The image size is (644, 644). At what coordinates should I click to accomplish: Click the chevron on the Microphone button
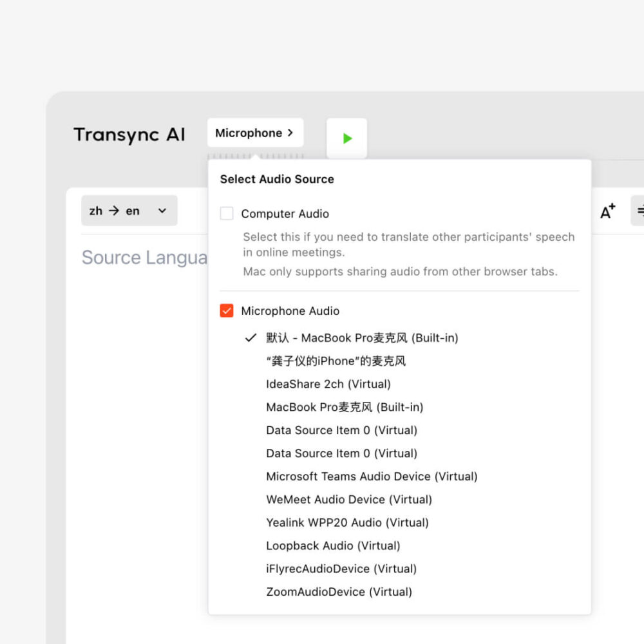(291, 133)
